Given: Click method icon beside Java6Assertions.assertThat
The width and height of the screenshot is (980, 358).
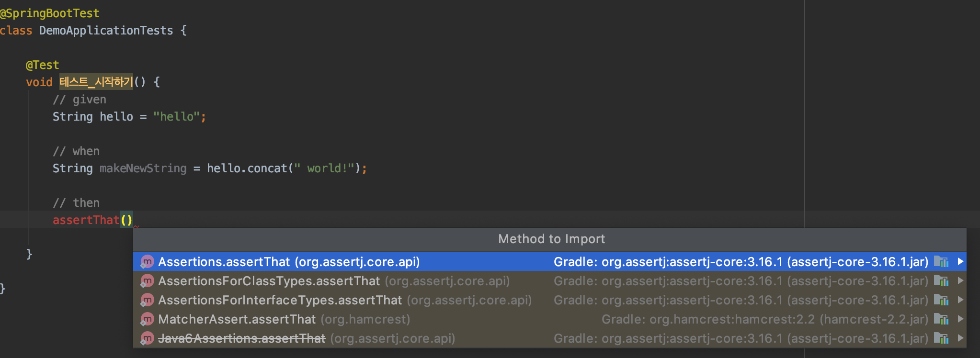Looking at the screenshot, I should point(147,338).
